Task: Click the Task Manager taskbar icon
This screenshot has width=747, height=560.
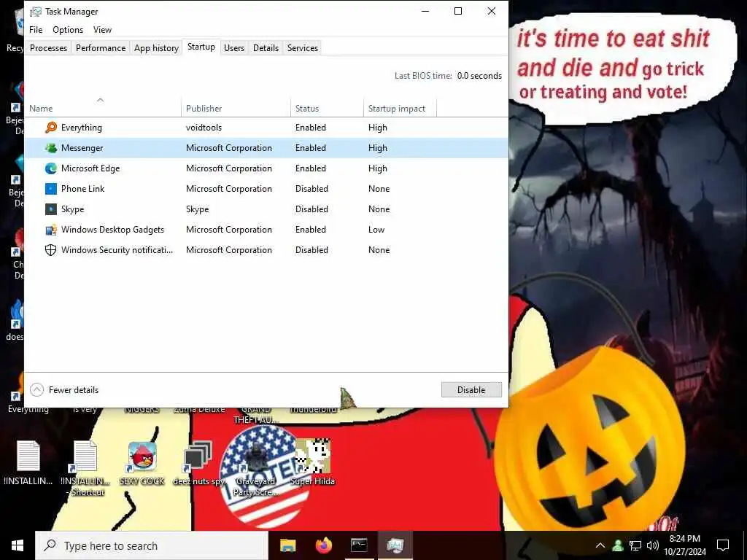Action: coord(395,545)
